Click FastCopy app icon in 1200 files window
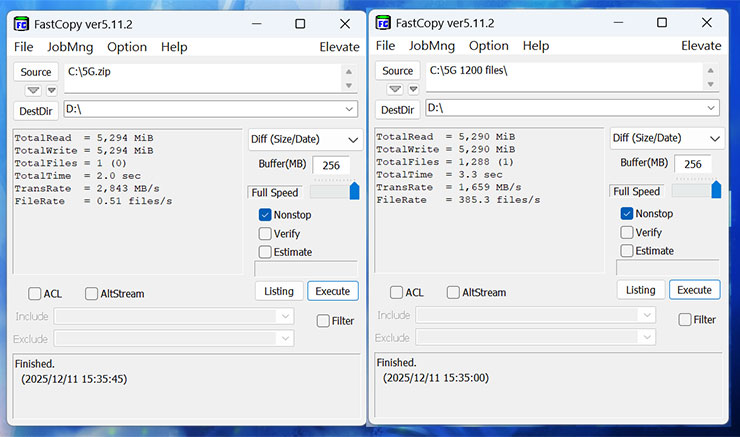The image size is (740, 437). point(383,22)
